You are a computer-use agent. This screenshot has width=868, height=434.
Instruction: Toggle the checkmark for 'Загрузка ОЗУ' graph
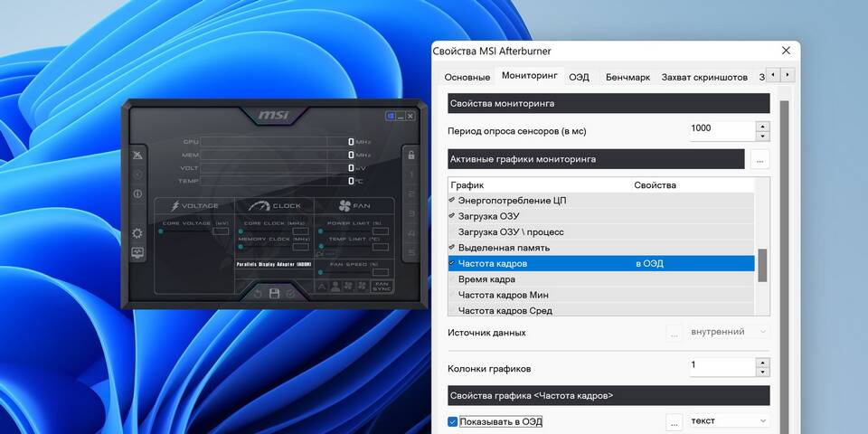452,216
